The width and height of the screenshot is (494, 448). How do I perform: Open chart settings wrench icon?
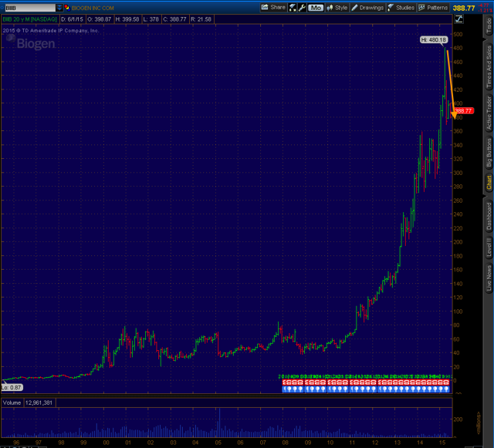(302, 8)
